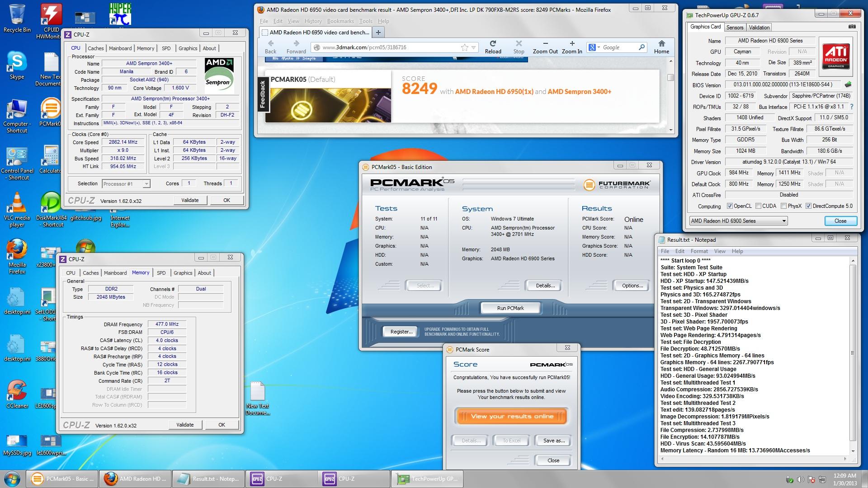868x488 pixels.
Task: Switch to TechPowerUp GPU-Z taskbar button
Action: (x=428, y=479)
